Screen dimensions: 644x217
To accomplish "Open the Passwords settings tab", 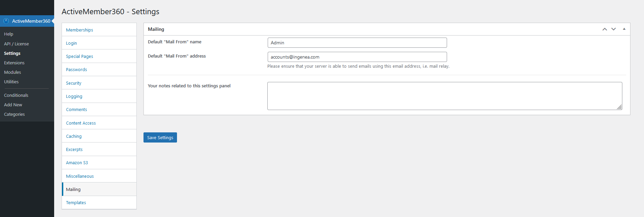I will pyautogui.click(x=99, y=69).
